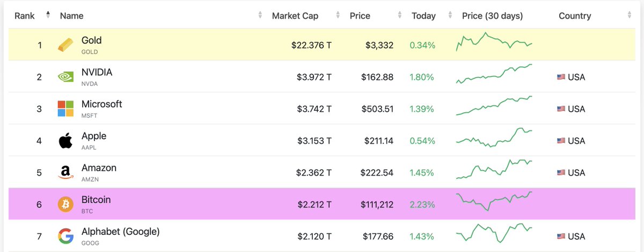View Gold 30-day price sparkline chart
Viewport: 644px width, 252px height.
pos(494,42)
